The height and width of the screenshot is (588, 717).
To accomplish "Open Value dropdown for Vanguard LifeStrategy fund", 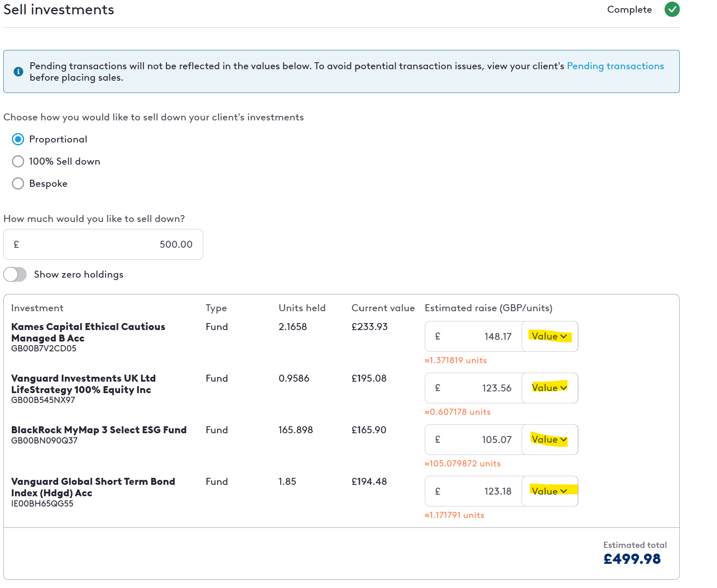I will click(549, 388).
